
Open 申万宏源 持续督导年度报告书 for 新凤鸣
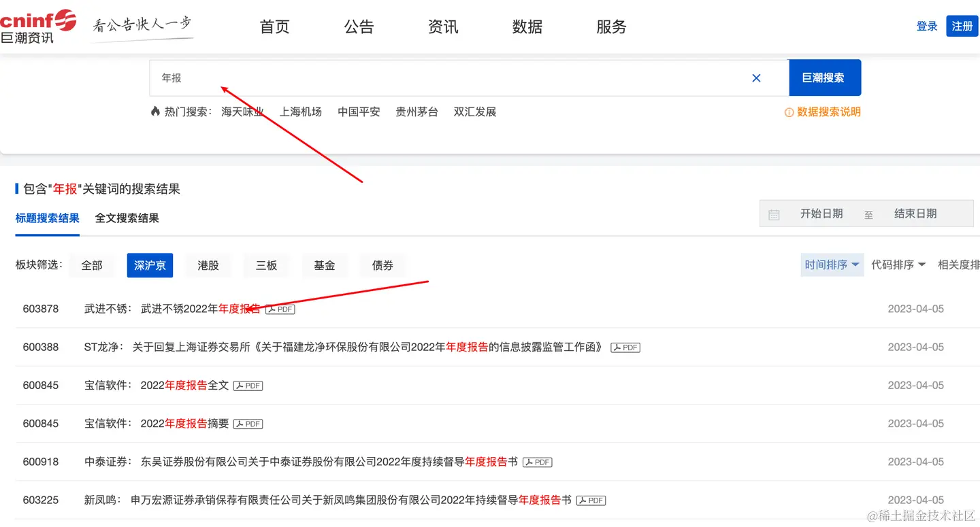click(x=351, y=500)
